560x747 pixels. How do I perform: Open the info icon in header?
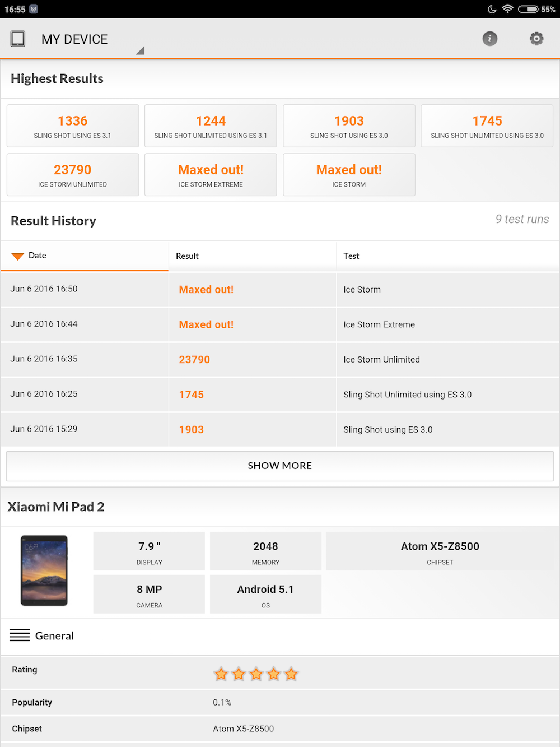tap(490, 39)
